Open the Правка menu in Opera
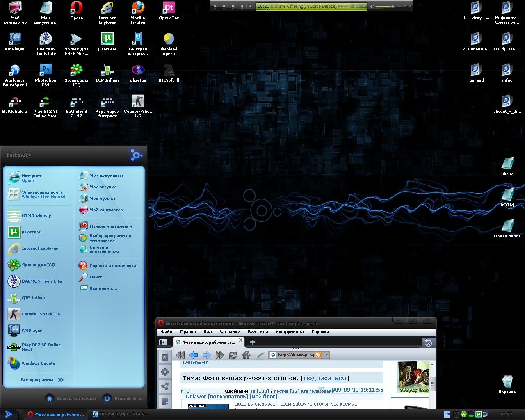Screen dimensions: 525x420 pos(188,332)
